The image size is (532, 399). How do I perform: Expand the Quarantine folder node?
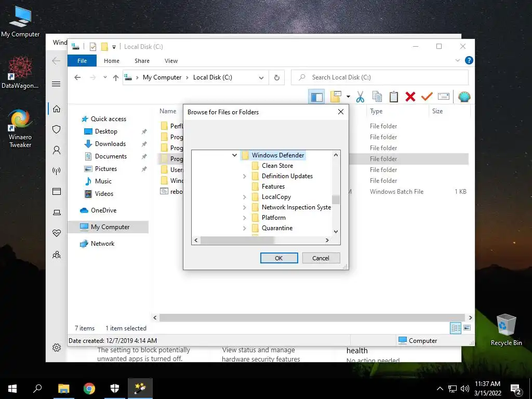pyautogui.click(x=245, y=229)
